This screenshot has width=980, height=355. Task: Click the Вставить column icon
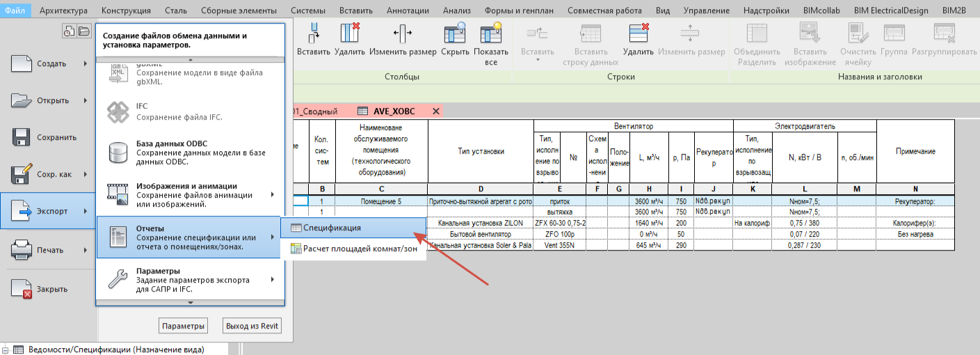coord(313,33)
